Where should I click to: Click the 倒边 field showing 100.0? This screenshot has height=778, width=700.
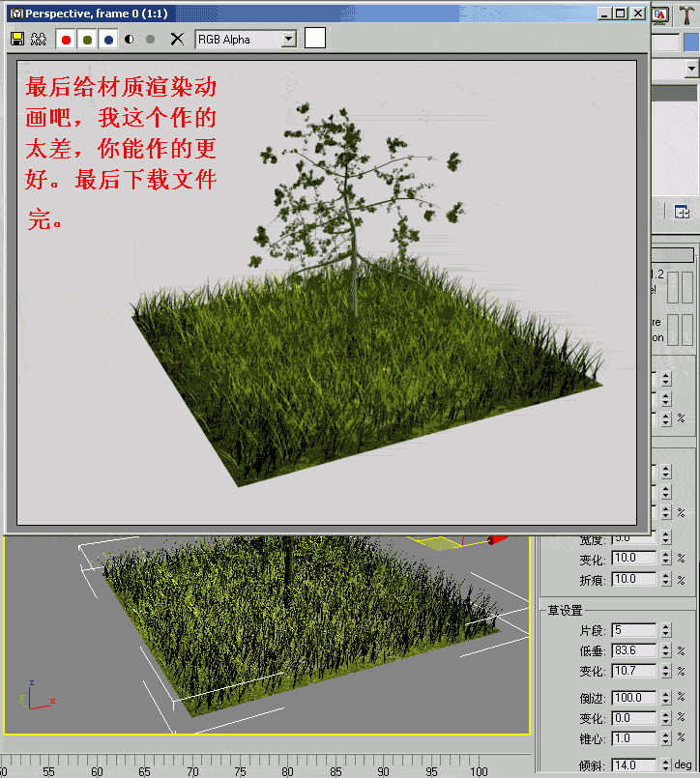[x=634, y=698]
